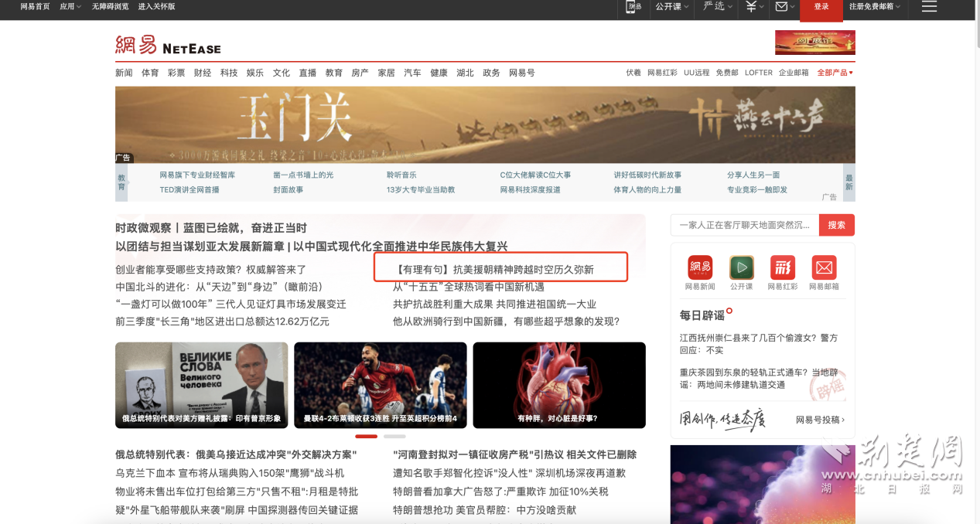
Task: Click the red 登录 login button
Action: 821,7
